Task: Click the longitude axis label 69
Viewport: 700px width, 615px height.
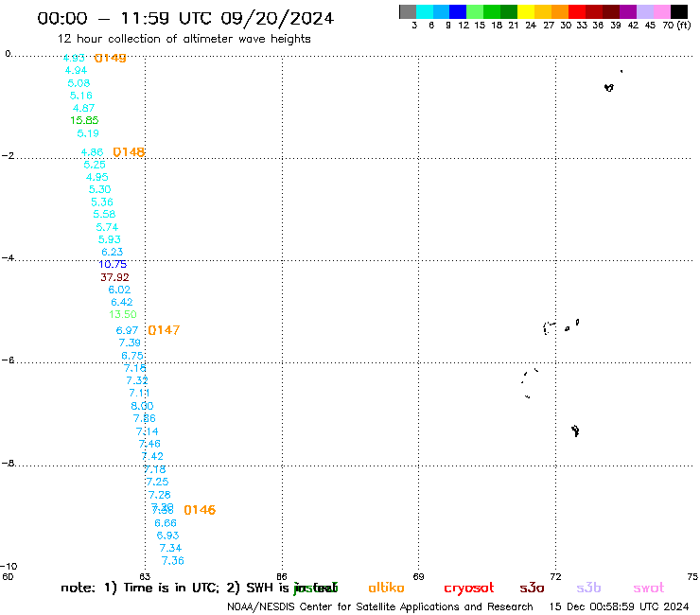Action: click(418, 576)
